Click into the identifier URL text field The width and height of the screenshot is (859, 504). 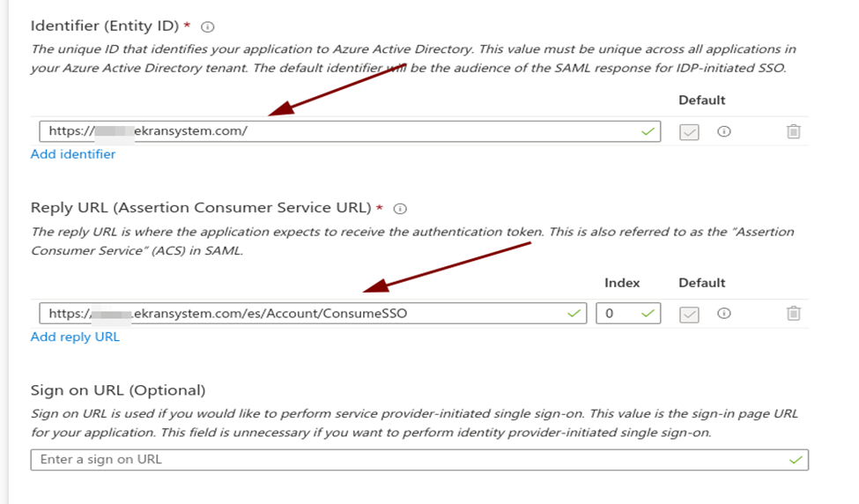(x=352, y=131)
